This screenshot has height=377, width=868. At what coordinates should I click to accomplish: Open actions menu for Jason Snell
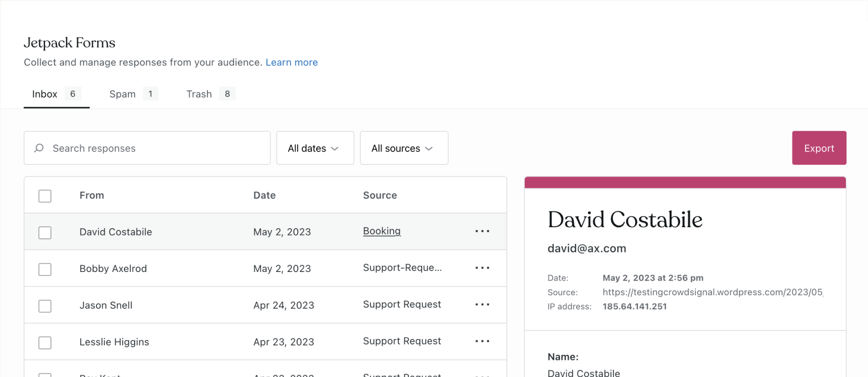click(x=482, y=305)
